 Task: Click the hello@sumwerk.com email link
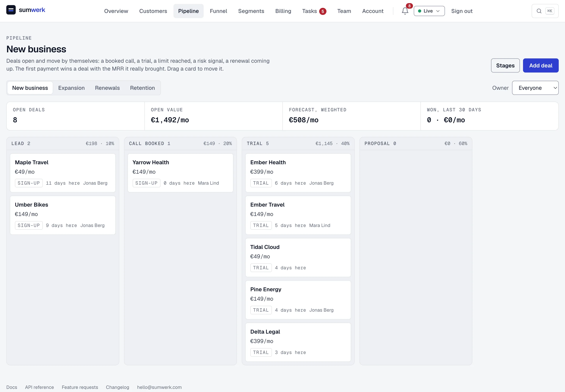(x=159, y=387)
